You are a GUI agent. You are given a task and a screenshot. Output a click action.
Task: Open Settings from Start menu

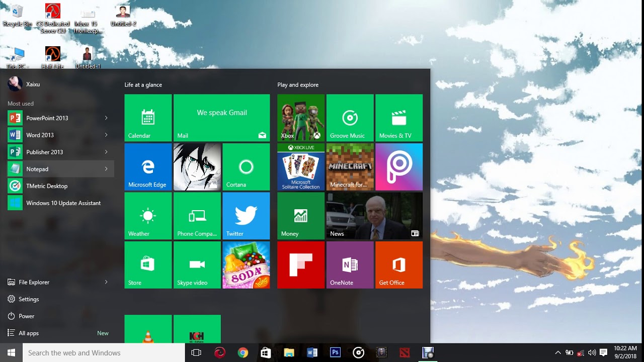[x=61, y=299]
